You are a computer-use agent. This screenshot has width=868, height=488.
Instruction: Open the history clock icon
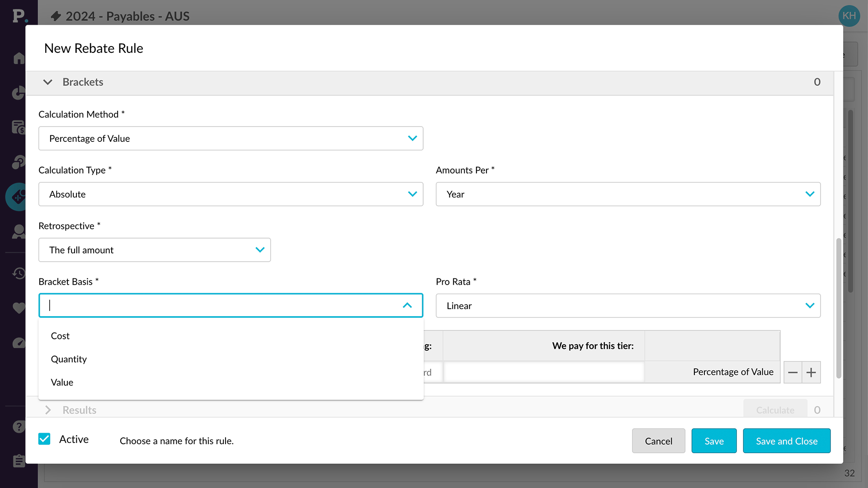pyautogui.click(x=19, y=273)
